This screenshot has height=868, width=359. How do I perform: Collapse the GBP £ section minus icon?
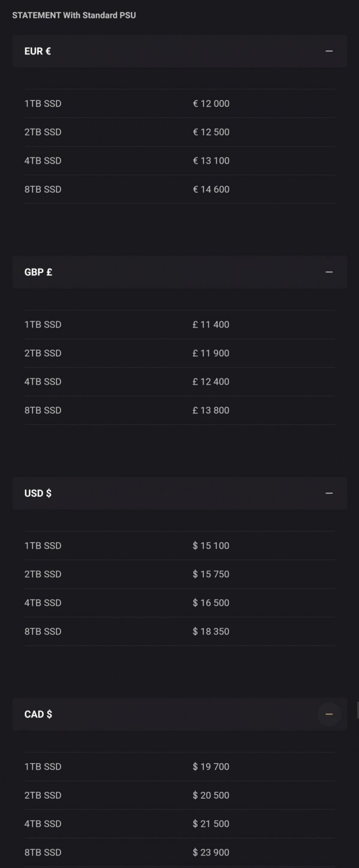click(329, 272)
